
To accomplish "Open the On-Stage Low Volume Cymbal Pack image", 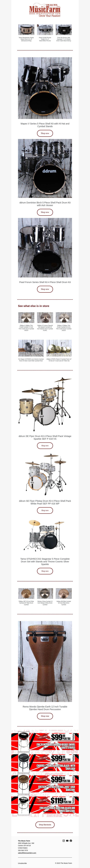I will coord(31,348).
